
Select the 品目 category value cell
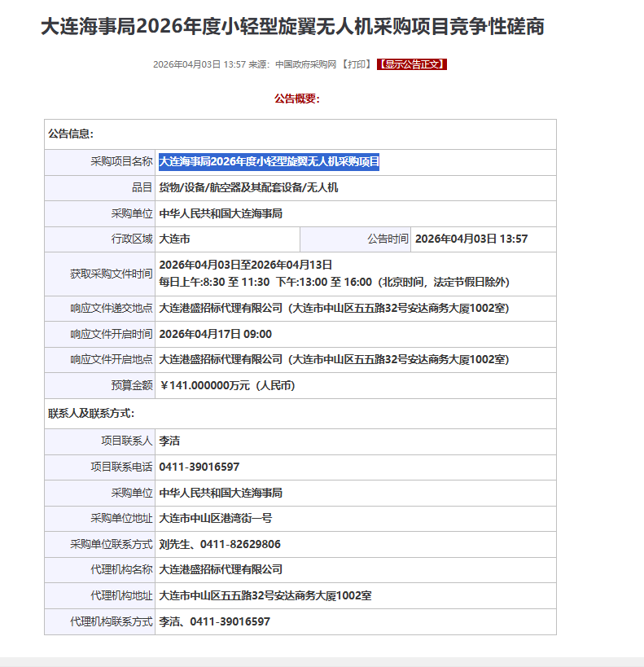coord(248,187)
